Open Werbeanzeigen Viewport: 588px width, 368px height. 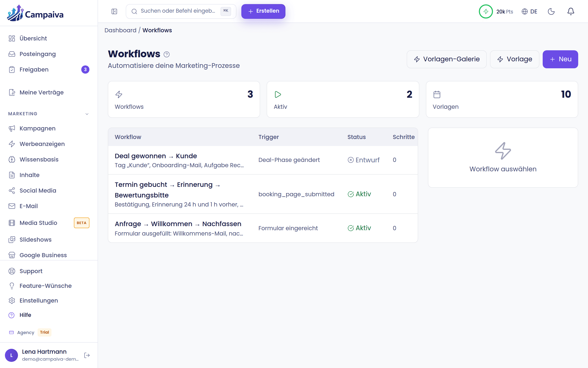click(49, 144)
